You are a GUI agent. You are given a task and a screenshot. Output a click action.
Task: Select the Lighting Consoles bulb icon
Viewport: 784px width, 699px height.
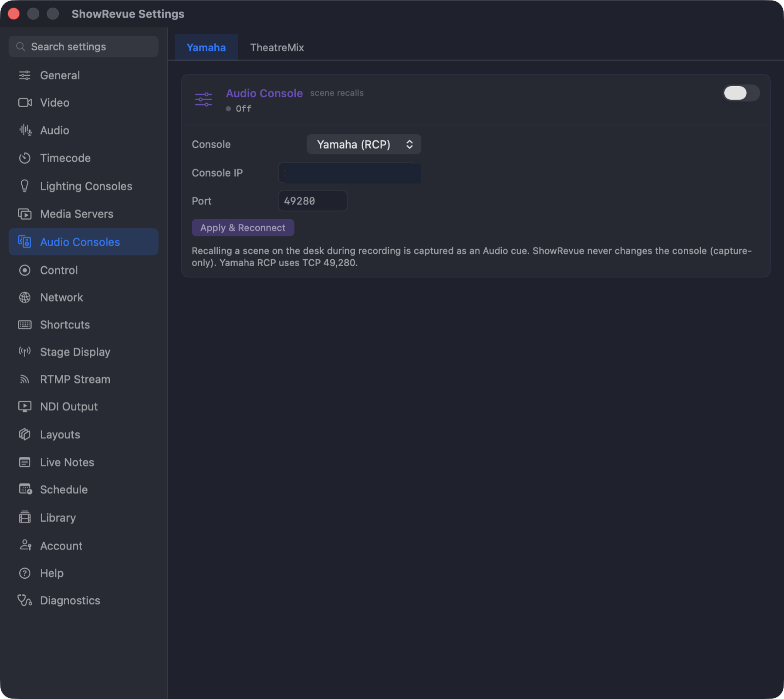pos(25,186)
